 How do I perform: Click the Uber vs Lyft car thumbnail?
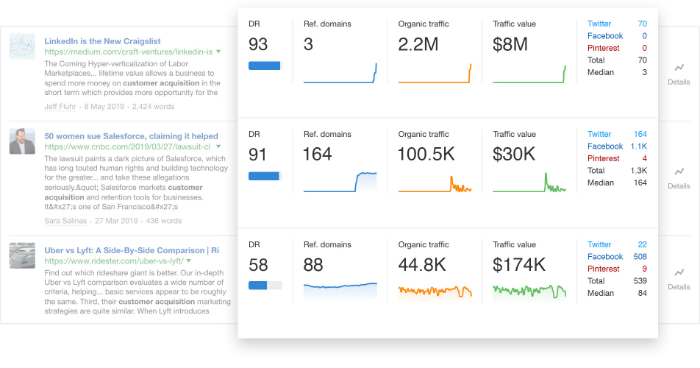coord(22,255)
